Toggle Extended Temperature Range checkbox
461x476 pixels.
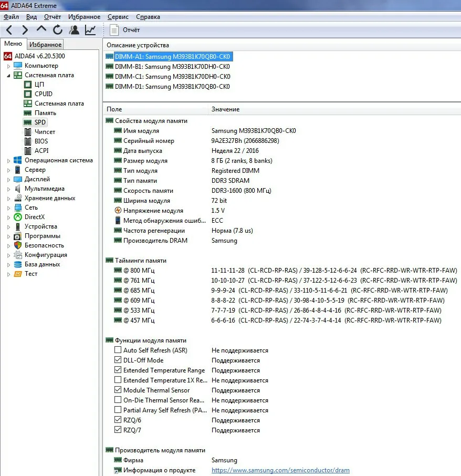pyautogui.click(x=118, y=370)
